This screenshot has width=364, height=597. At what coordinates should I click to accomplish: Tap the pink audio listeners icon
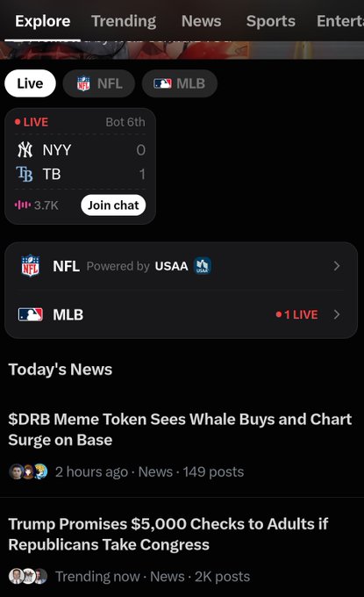pos(23,205)
